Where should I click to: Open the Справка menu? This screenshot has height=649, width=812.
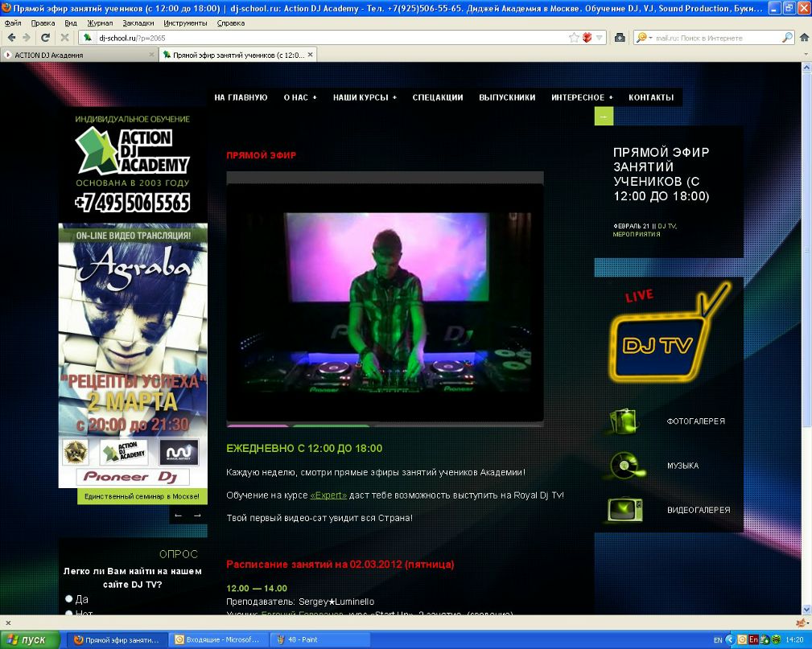(230, 23)
